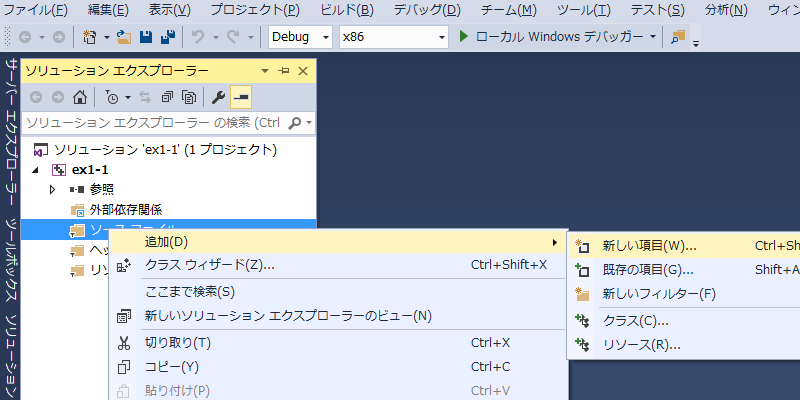Open the テスト(S) menu
Viewport: 800px width, 400px height.
point(658,10)
